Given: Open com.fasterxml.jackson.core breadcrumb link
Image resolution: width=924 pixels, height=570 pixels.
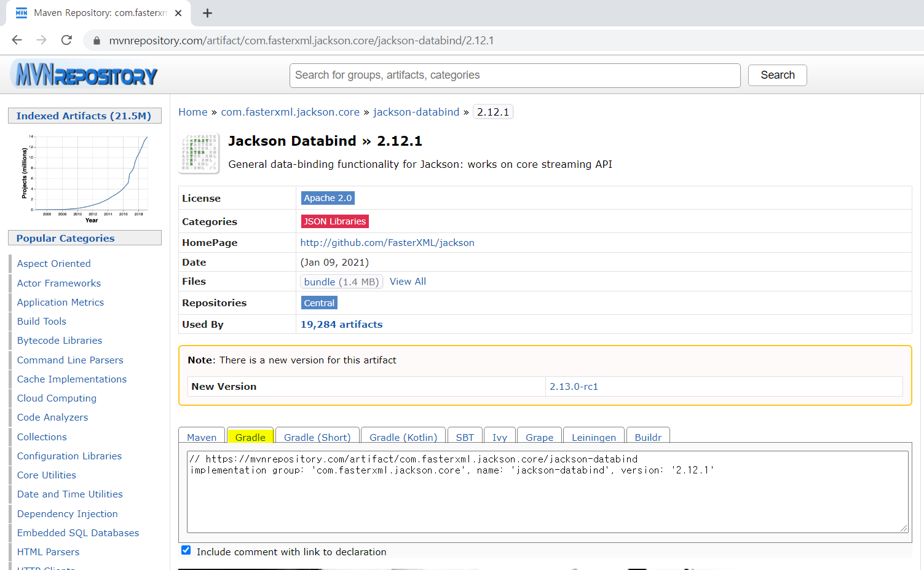Looking at the screenshot, I should click(290, 112).
